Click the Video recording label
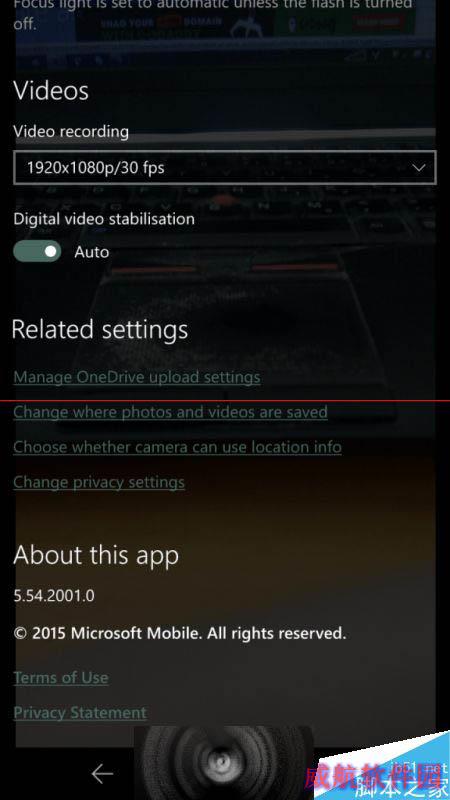The height and width of the screenshot is (800, 450). 71,132
